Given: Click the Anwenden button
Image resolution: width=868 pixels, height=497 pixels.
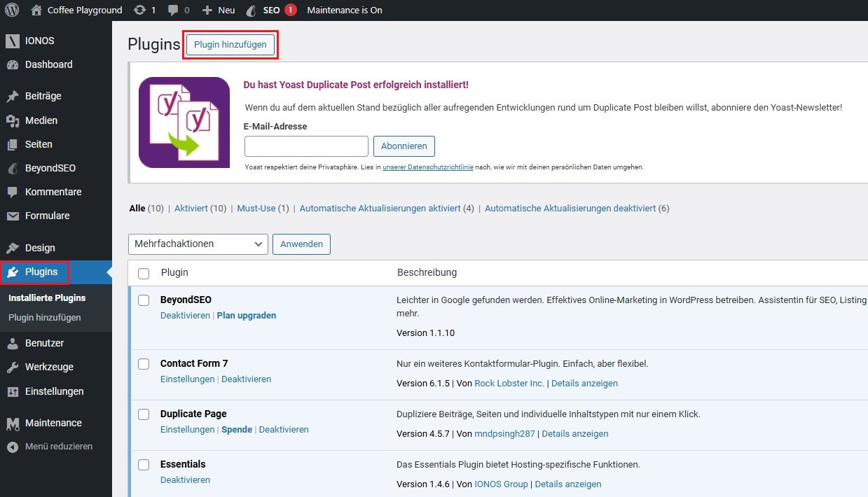Looking at the screenshot, I should [301, 244].
